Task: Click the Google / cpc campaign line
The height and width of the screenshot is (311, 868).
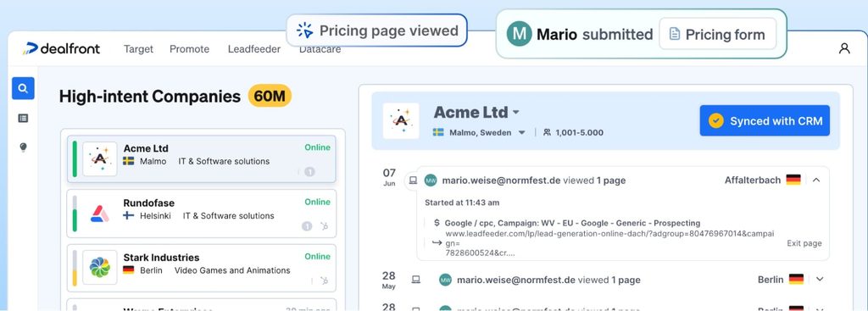Action: click(572, 223)
